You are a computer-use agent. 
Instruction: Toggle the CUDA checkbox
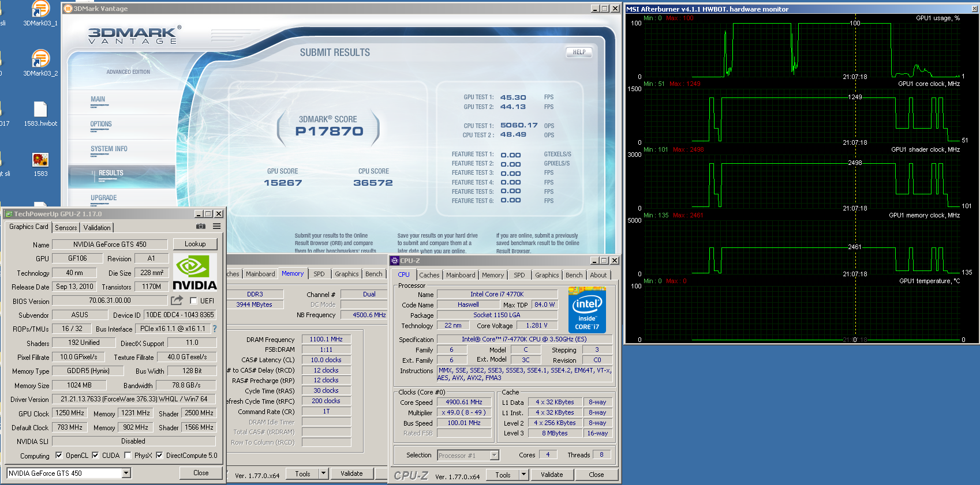[x=95, y=456]
